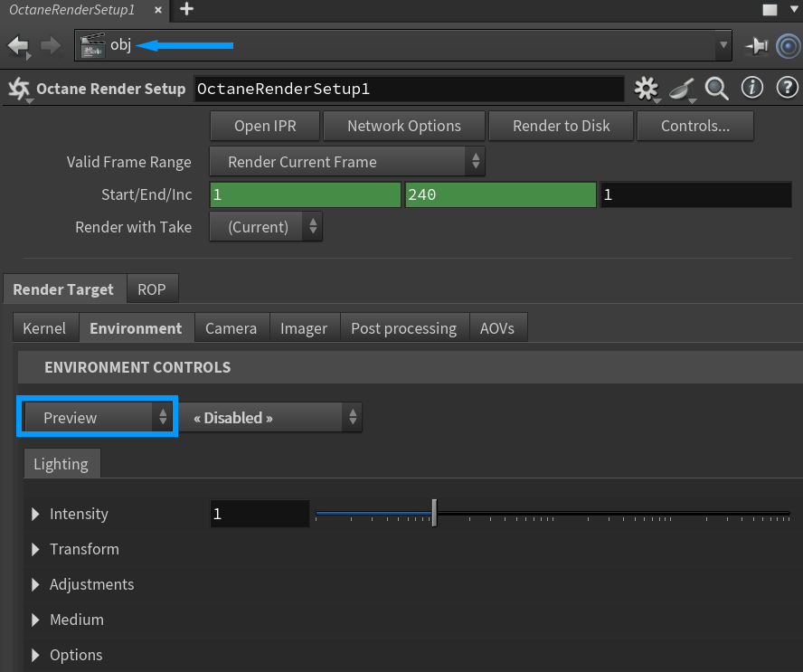The width and height of the screenshot is (803, 672).
Task: Open the Preview environment dropdown
Action: click(x=98, y=418)
